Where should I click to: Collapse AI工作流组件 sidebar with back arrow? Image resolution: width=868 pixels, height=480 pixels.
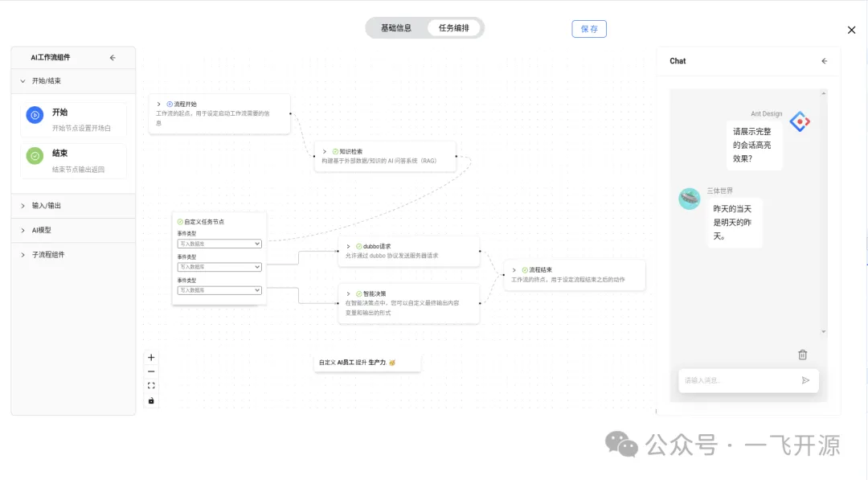pos(113,58)
